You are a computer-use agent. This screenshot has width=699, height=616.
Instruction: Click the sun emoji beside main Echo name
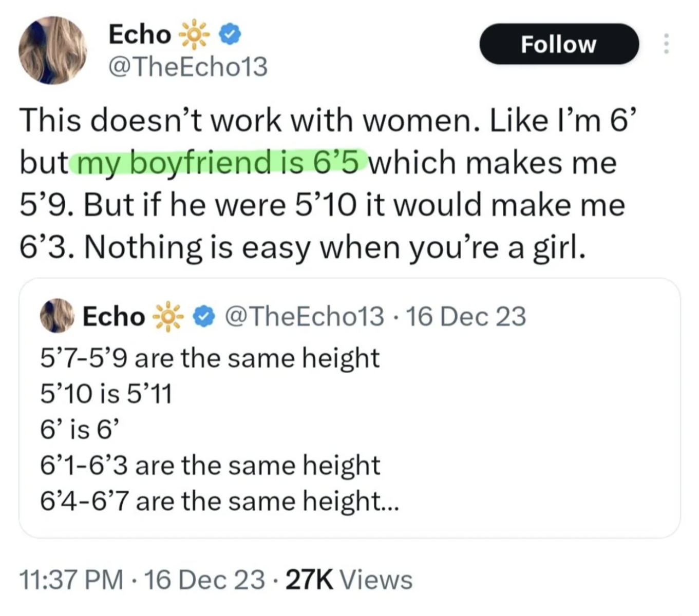[x=194, y=35]
